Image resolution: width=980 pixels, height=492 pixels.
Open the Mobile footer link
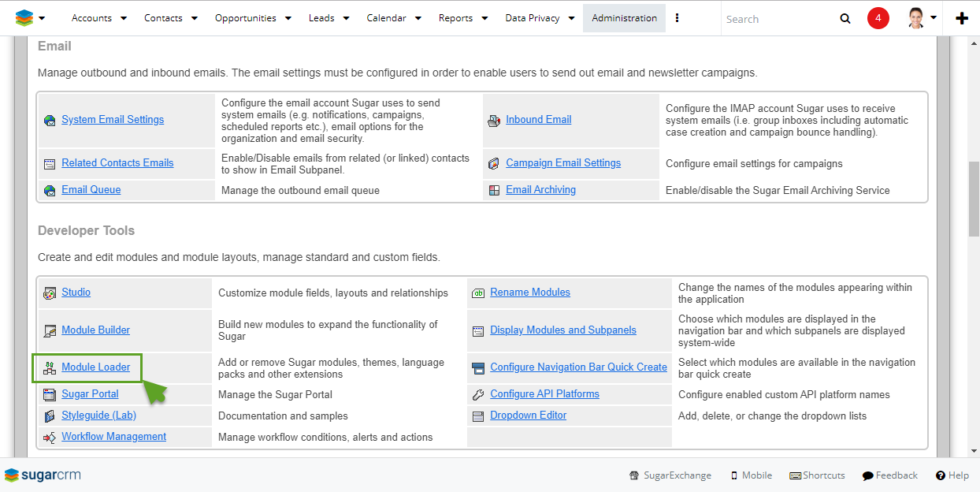[752, 475]
